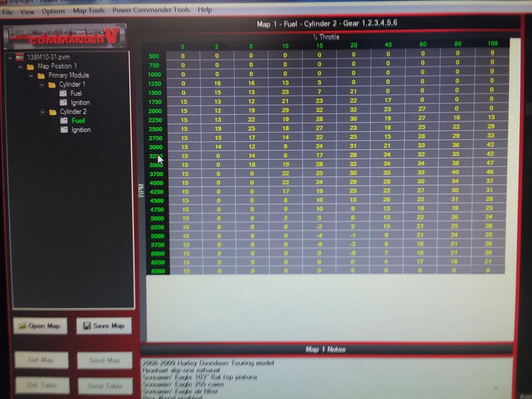
Task: Select the selected Cylinder 2 Fuel table
Action: tap(78, 120)
